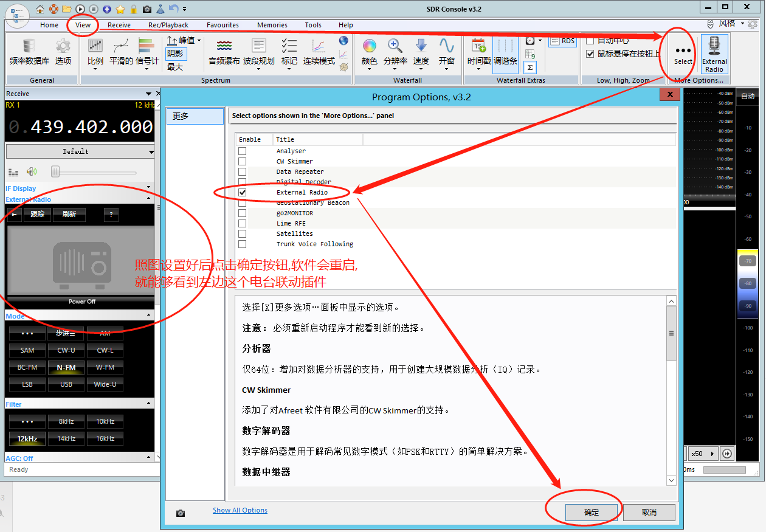
Task: Open the quick access toolbar customize arrow
Action: 184,9
